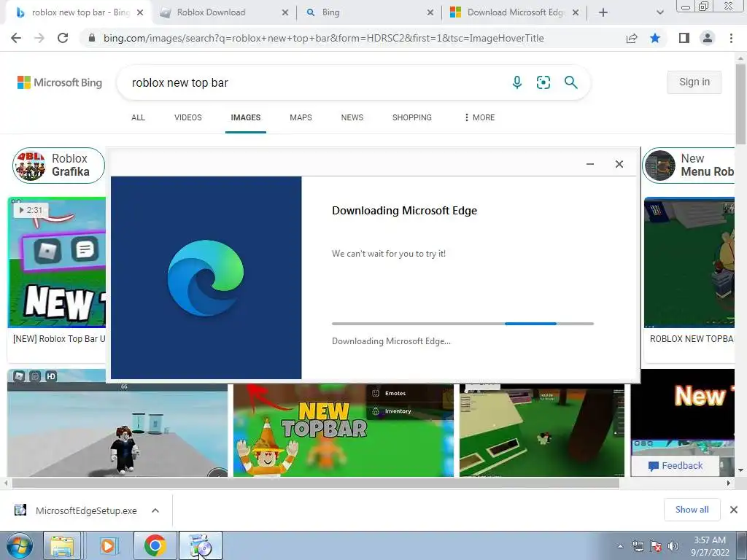Expand MicrosoftEdgeSetup.exe download options chevron

(155, 510)
